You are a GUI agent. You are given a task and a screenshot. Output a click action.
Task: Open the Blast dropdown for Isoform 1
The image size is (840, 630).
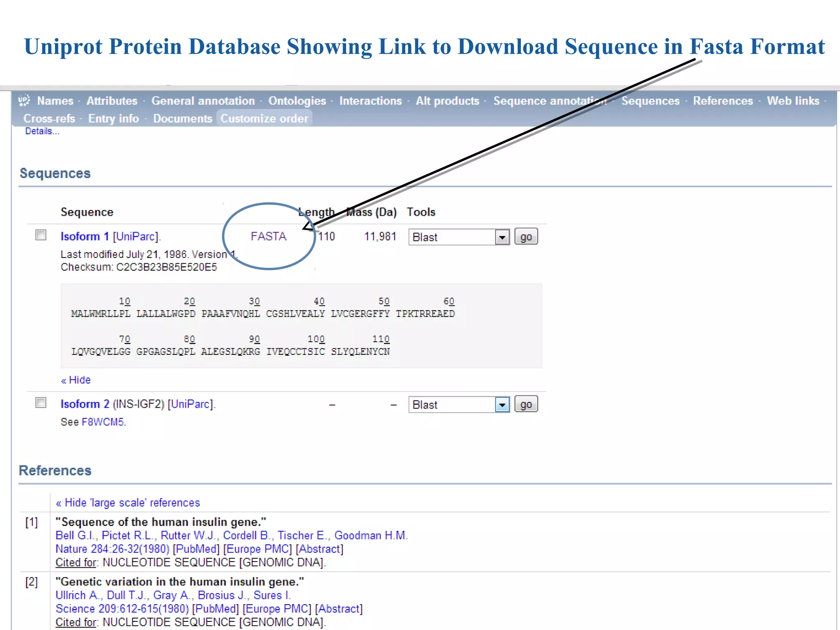[502, 237]
